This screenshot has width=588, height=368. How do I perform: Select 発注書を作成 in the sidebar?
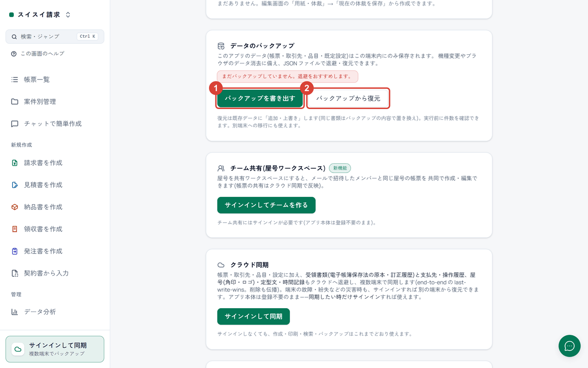tap(55, 251)
